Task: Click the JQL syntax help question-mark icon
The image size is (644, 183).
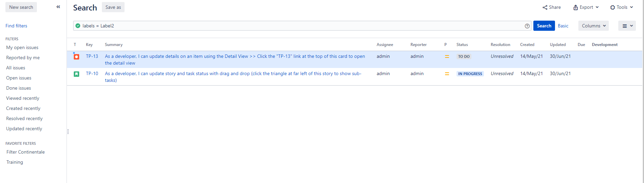Action: (527, 26)
